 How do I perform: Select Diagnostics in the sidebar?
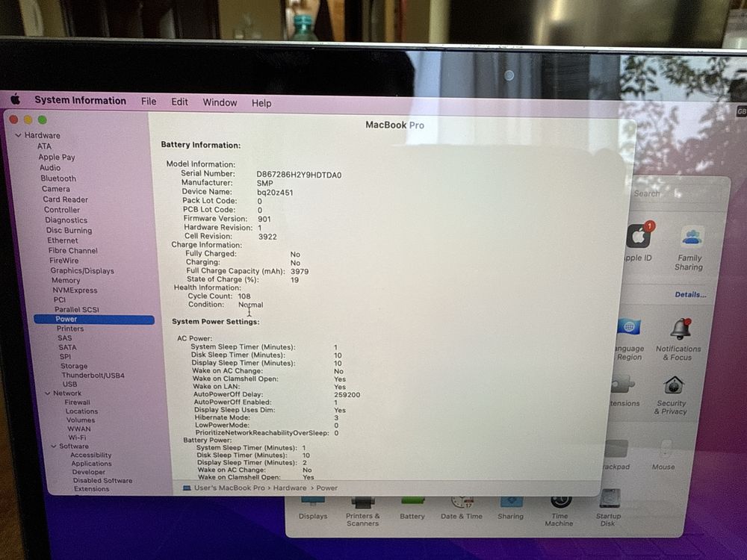(66, 220)
